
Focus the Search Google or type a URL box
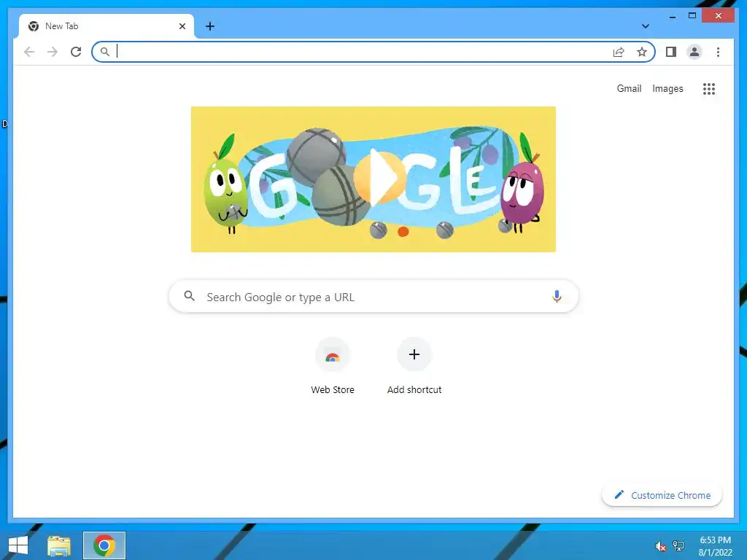tap(373, 296)
